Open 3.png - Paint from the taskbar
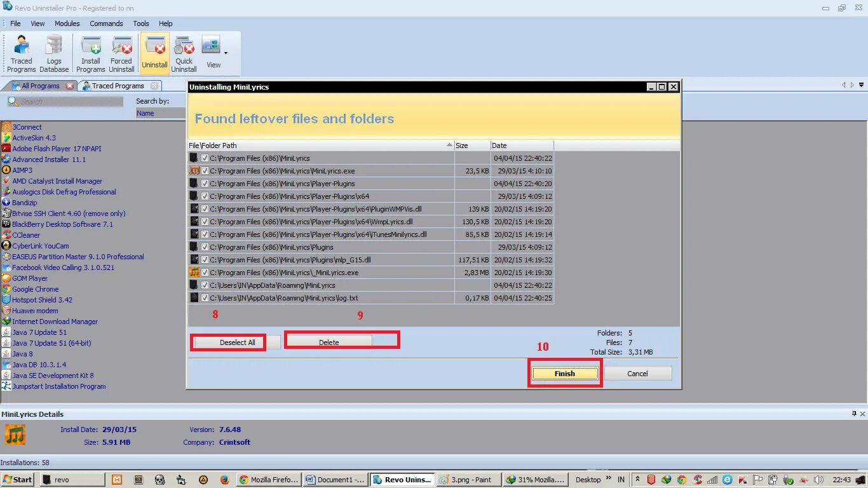This screenshot has width=868, height=488. [x=470, y=480]
